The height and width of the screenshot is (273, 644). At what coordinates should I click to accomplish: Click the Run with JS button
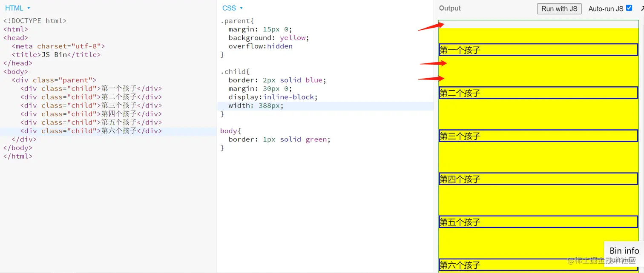[559, 9]
